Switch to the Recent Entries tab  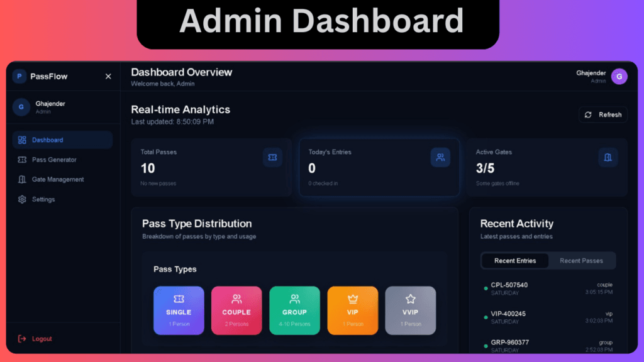(x=515, y=261)
